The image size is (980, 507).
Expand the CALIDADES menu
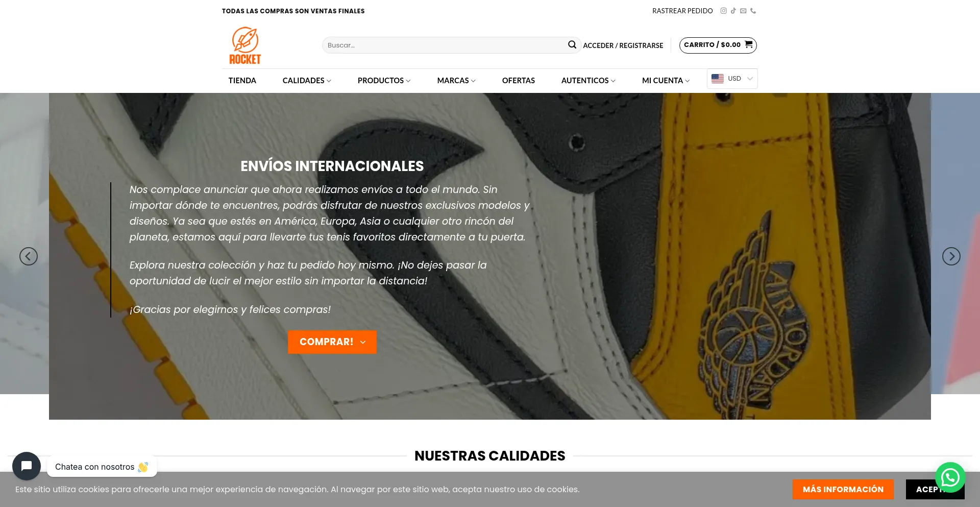point(307,81)
